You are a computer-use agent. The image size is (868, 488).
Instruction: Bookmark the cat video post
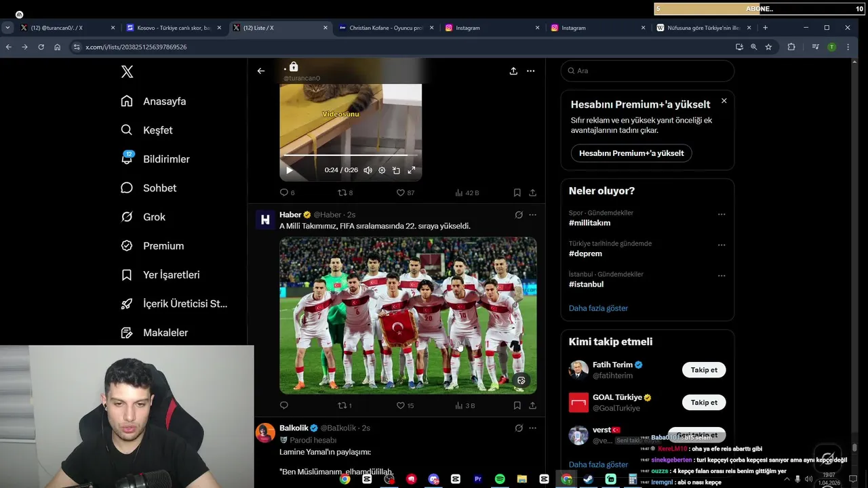point(517,192)
